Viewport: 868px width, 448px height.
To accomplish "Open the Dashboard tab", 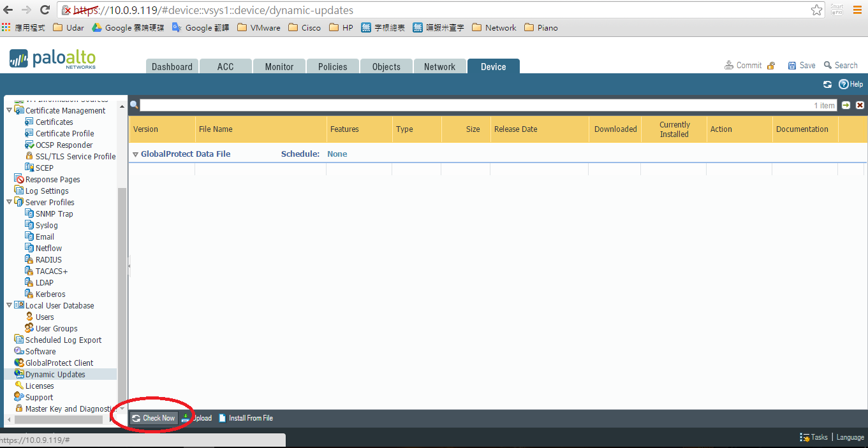I will click(172, 66).
